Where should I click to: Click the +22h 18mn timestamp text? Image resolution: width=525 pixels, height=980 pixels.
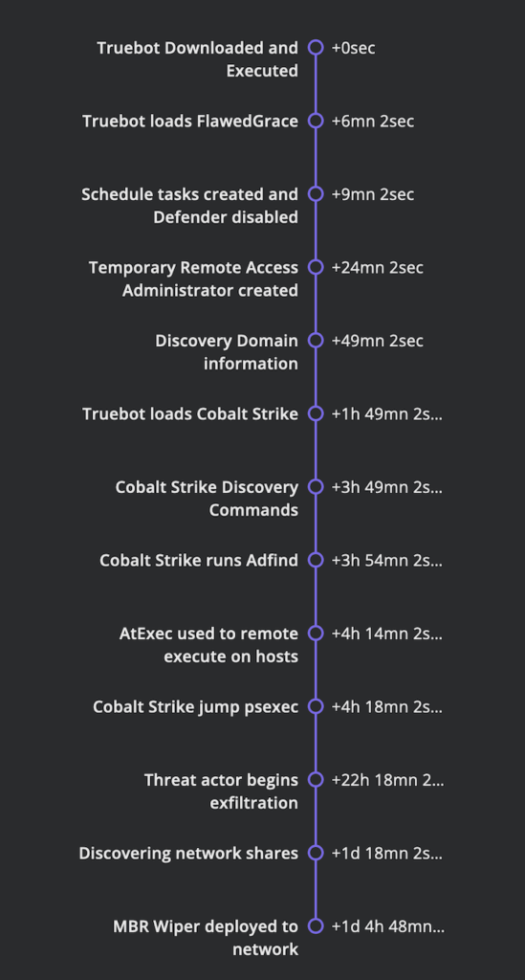pyautogui.click(x=387, y=780)
